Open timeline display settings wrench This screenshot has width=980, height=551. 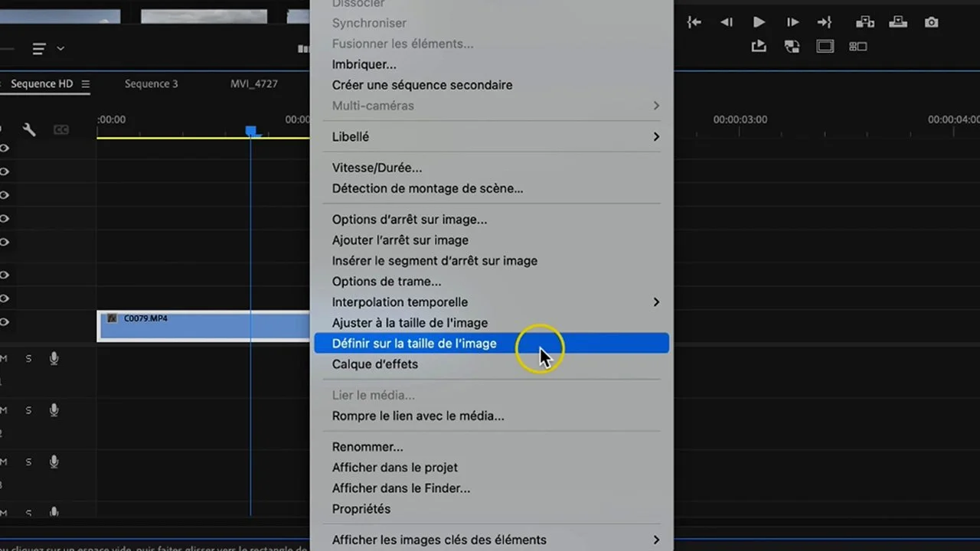(x=29, y=129)
